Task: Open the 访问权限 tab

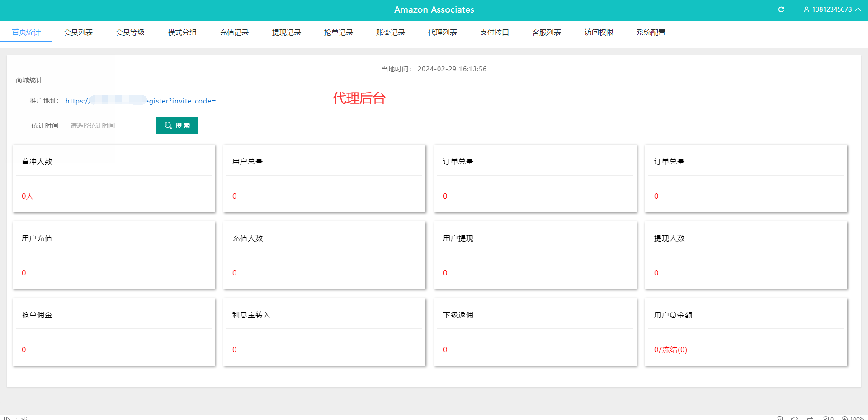Action: click(599, 33)
